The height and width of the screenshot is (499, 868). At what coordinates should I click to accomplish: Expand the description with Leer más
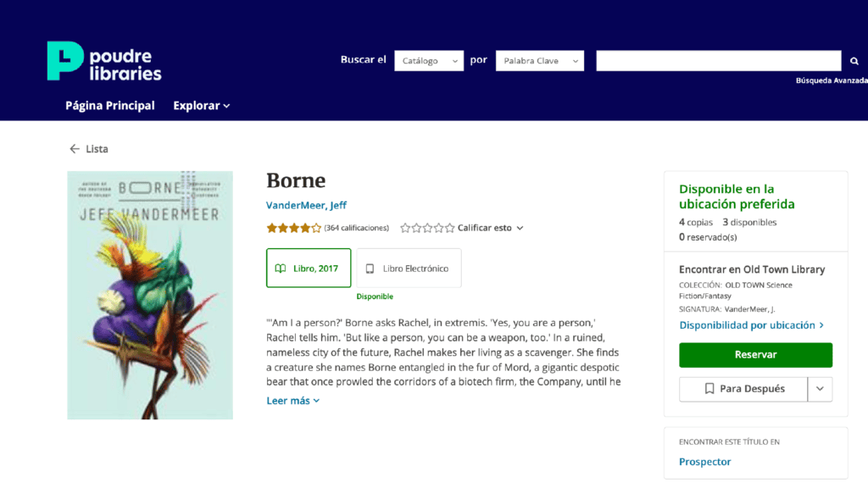pos(292,401)
